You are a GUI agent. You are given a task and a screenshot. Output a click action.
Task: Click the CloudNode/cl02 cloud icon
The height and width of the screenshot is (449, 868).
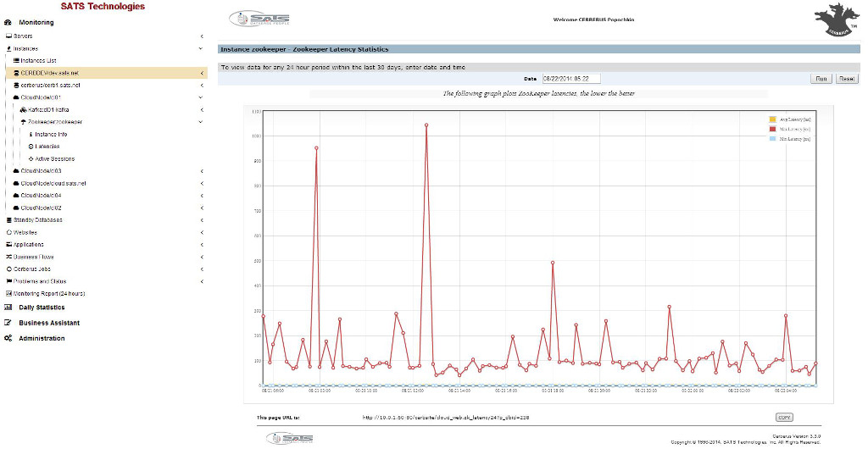click(x=16, y=208)
